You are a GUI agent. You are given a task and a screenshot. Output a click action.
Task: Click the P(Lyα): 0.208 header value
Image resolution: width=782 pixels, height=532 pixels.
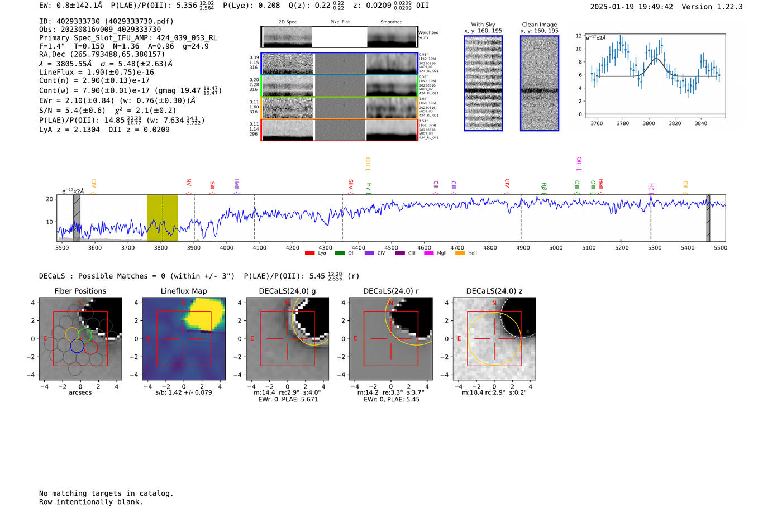251,6
